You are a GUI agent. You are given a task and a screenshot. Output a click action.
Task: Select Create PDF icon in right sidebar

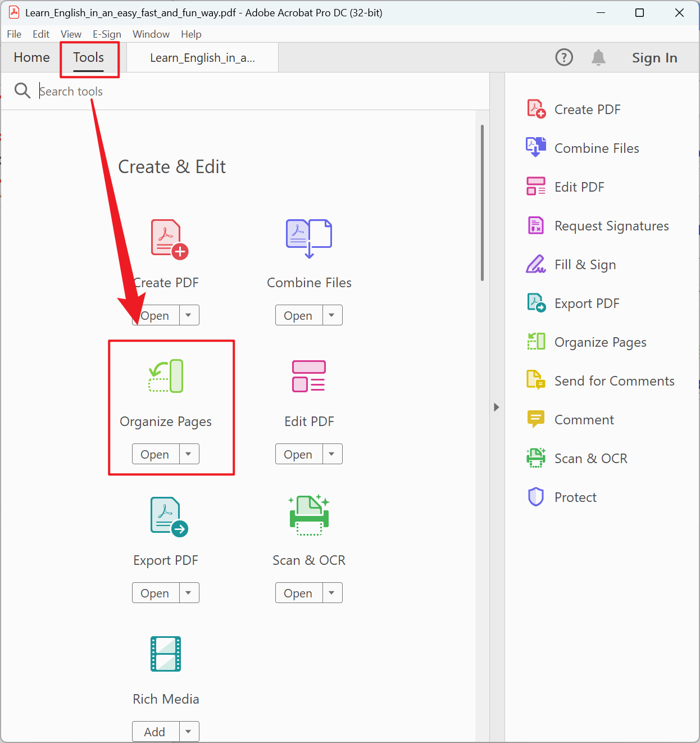[536, 109]
